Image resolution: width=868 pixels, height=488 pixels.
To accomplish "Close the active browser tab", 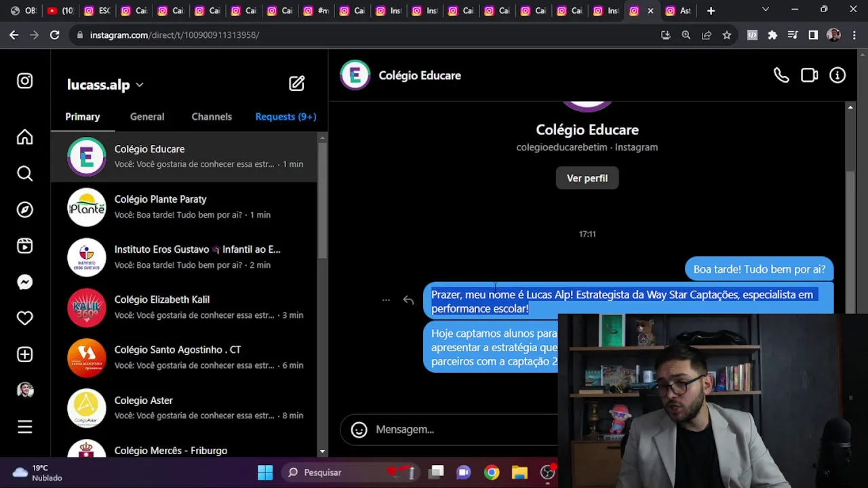I will [650, 11].
